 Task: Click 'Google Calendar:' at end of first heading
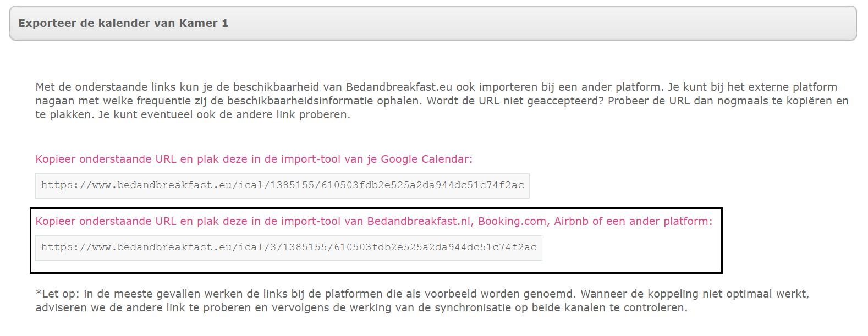click(426, 159)
